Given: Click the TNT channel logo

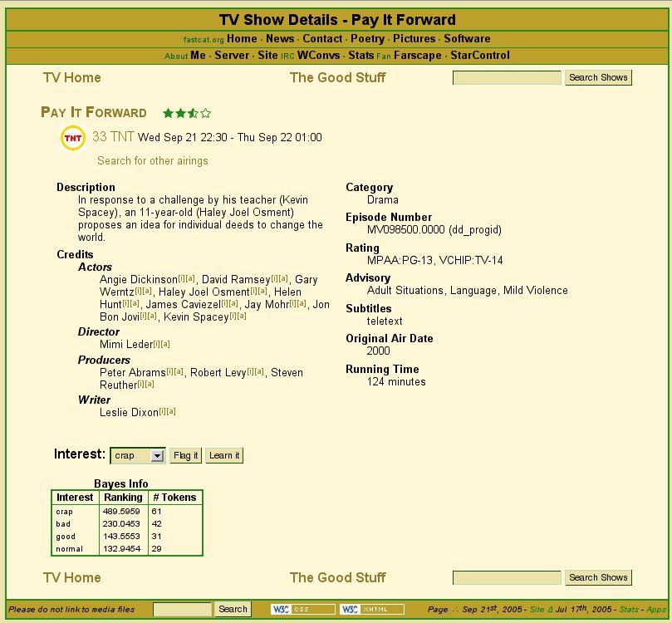Looking at the screenshot, I should click(73, 138).
